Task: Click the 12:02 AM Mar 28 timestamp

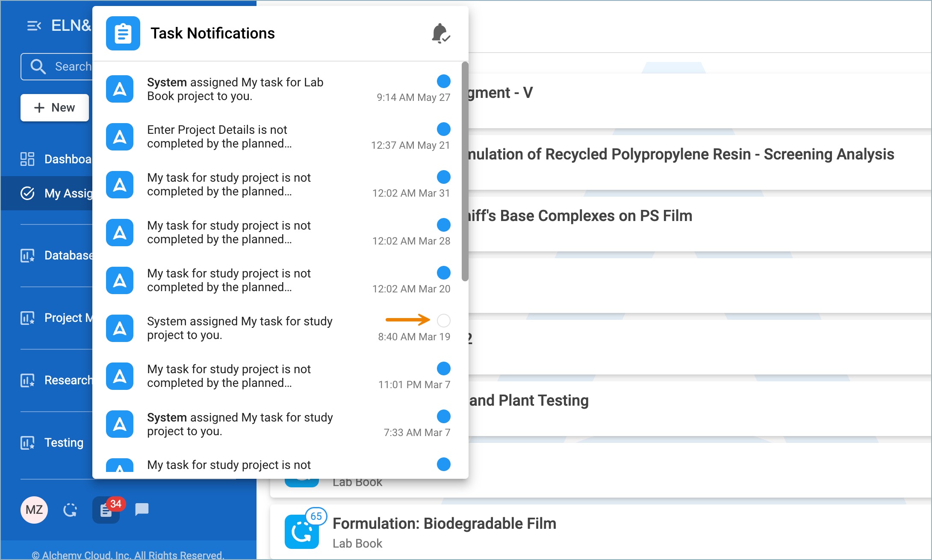Action: click(411, 241)
